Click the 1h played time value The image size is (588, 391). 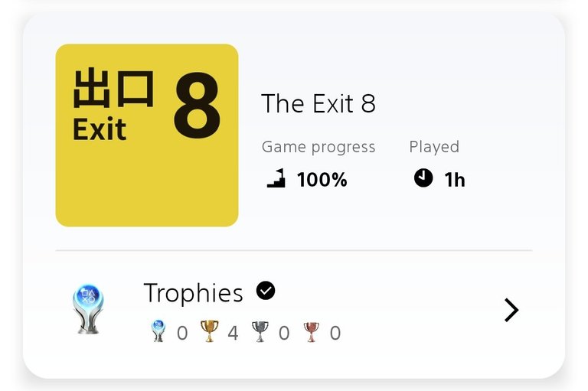click(x=455, y=180)
